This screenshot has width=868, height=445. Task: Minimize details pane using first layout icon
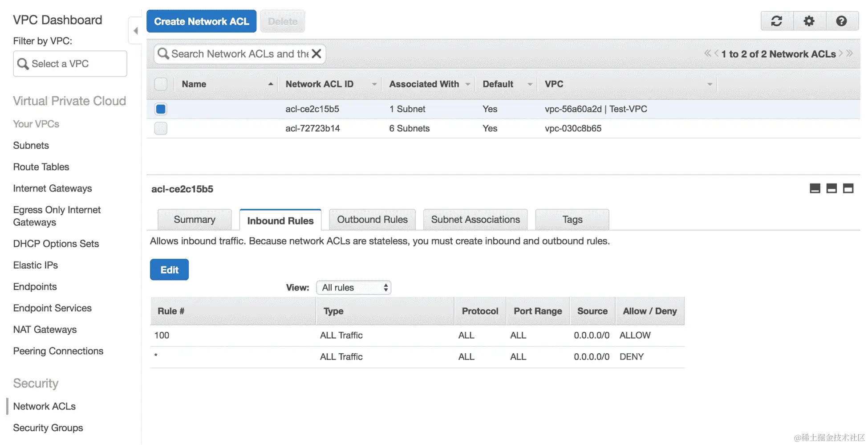(x=815, y=188)
